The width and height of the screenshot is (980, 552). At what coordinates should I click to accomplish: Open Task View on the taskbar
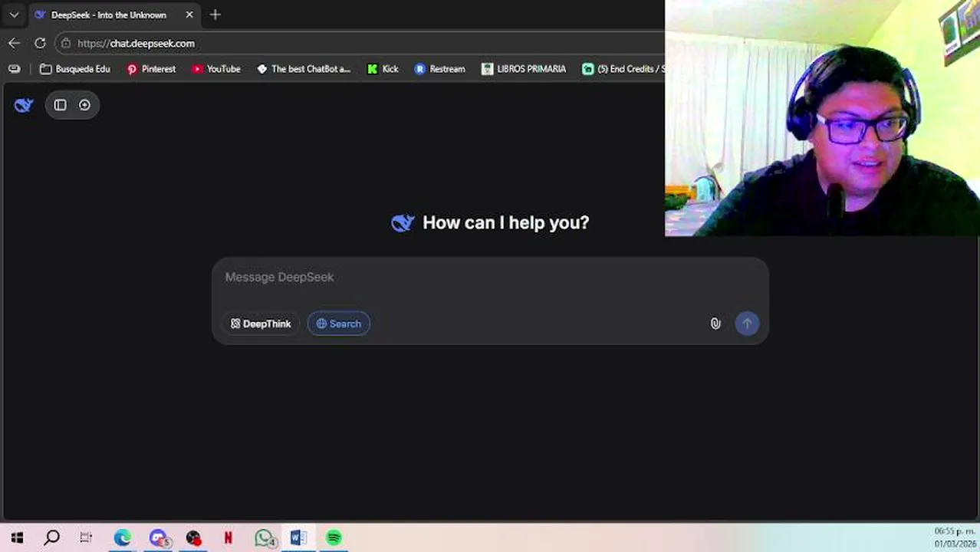tap(86, 538)
